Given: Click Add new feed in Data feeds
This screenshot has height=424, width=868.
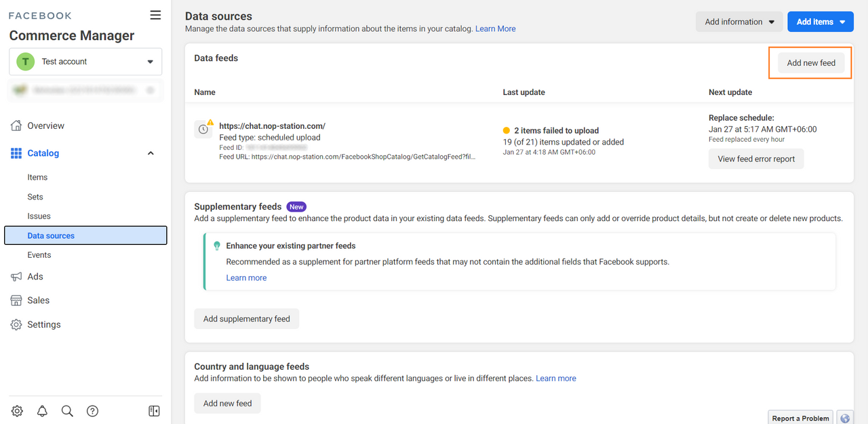Looking at the screenshot, I should click(811, 63).
